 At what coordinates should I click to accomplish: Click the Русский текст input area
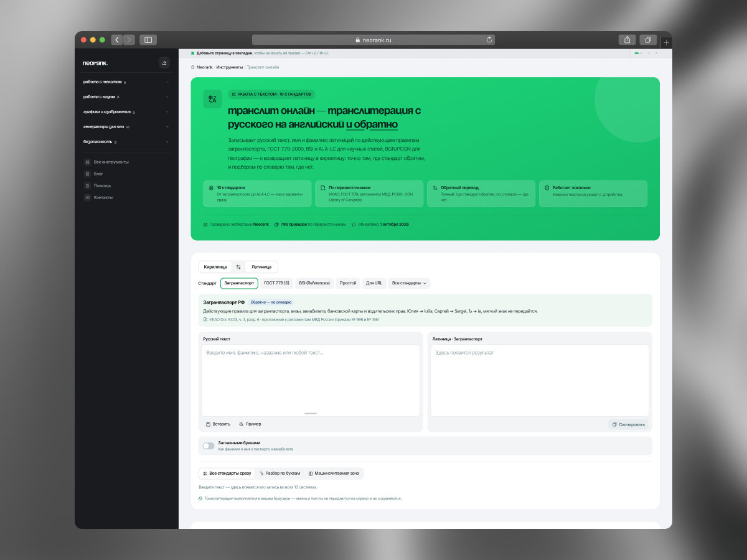310,381
